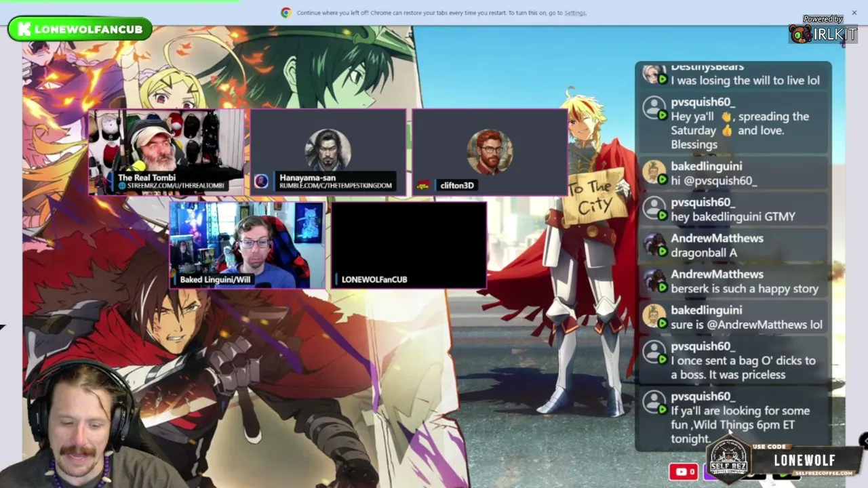Click the globe icon in The Real Tombi's link

tap(122, 186)
